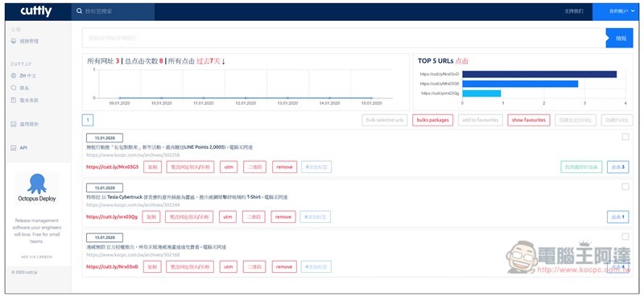Expand the TOP 5 URLs clicks selector

pyautogui.click(x=461, y=61)
